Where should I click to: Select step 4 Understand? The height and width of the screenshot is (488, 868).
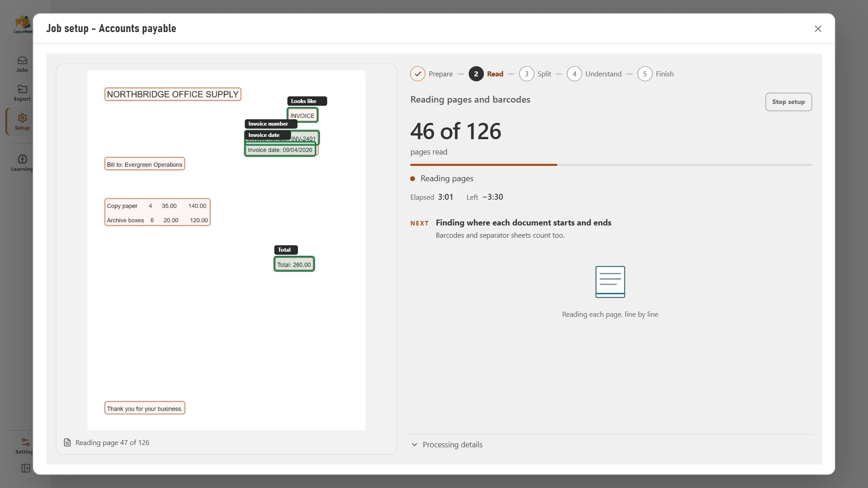(x=594, y=74)
